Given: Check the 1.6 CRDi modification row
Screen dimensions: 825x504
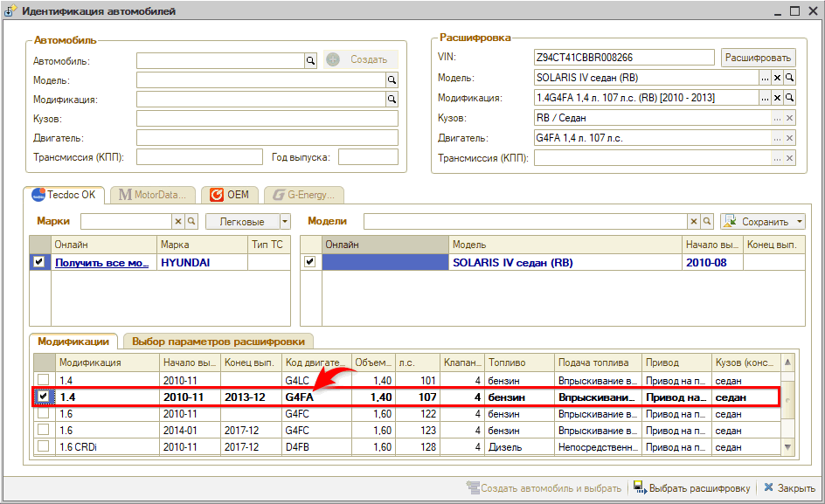Looking at the screenshot, I should point(44,446).
